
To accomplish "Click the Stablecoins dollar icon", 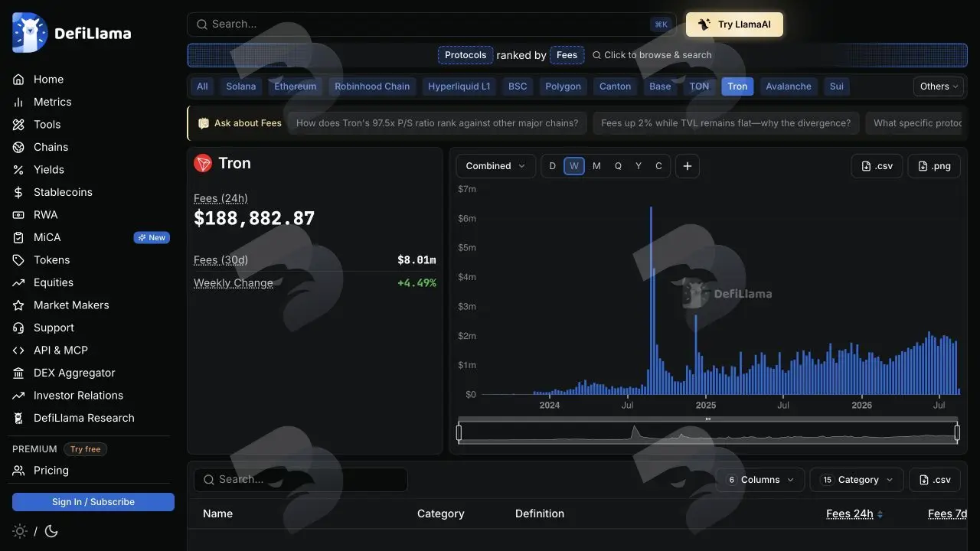I will pos(18,192).
